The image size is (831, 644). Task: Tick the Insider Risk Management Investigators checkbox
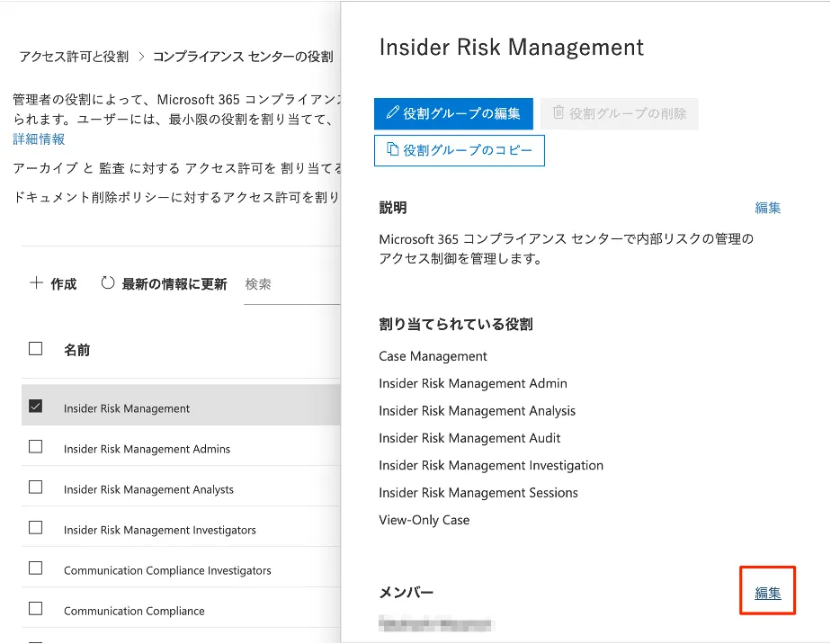36,528
